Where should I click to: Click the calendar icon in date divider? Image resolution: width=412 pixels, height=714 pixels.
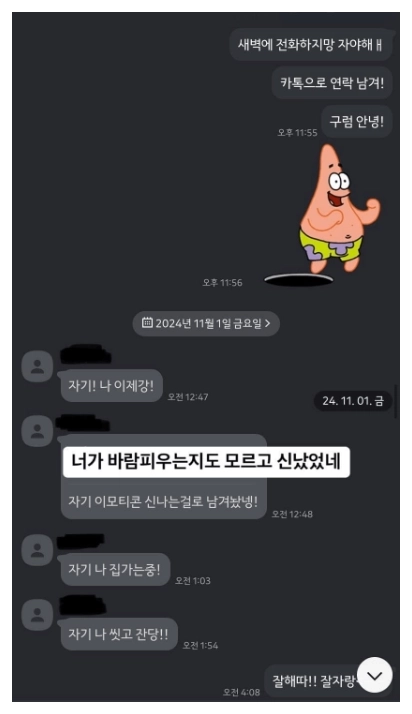(x=147, y=323)
